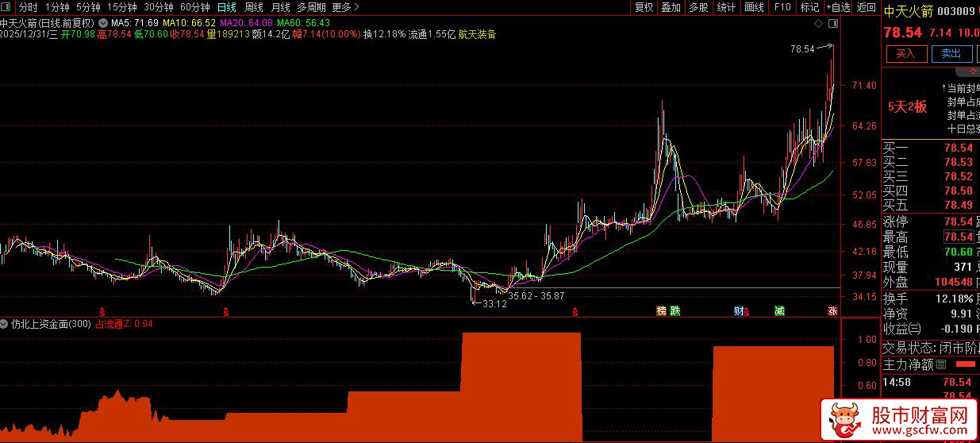Click the 14:58 trade tick row

coord(931,382)
